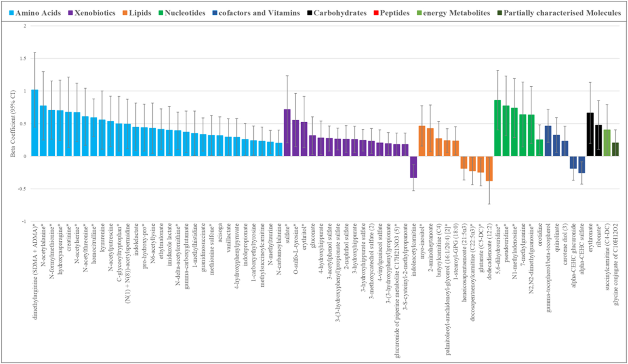Click the light blue Amino Acids legend swatch

(x=11, y=13)
